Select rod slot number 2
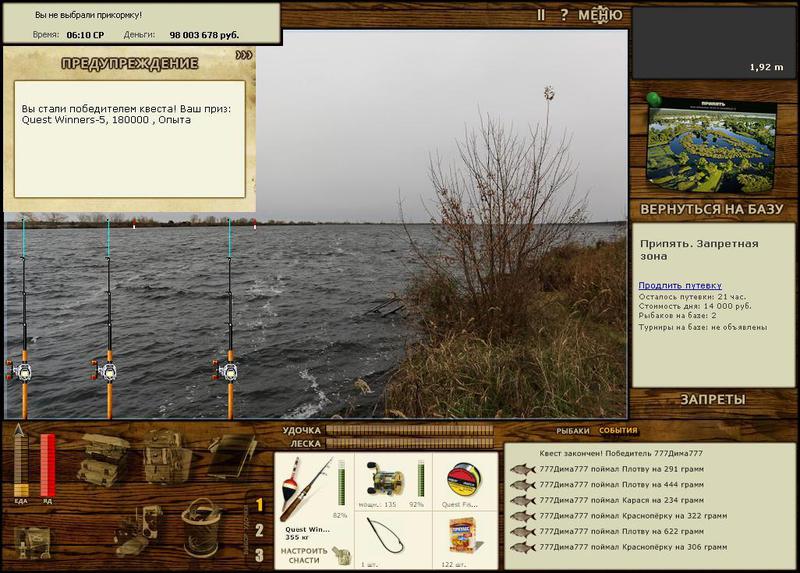800x573 pixels. 259,530
